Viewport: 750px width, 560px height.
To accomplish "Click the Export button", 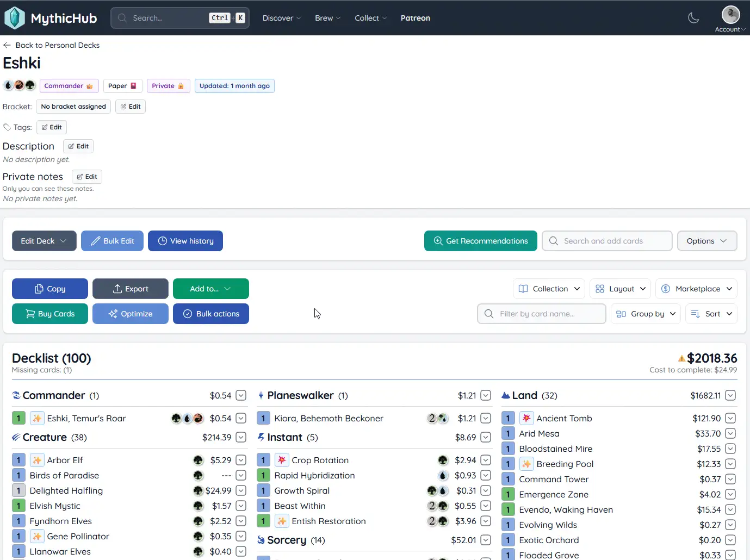I will (x=131, y=289).
